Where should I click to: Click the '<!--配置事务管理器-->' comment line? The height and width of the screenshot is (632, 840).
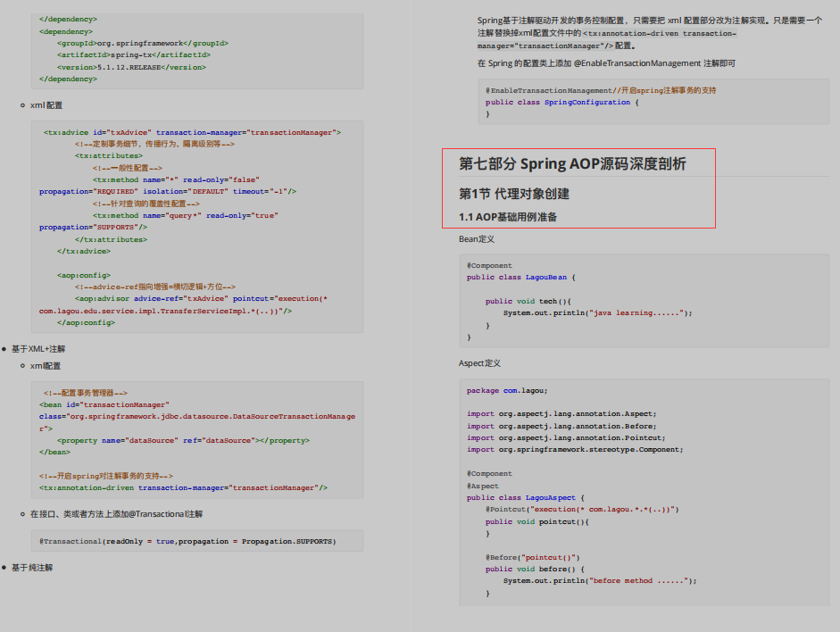(85, 393)
